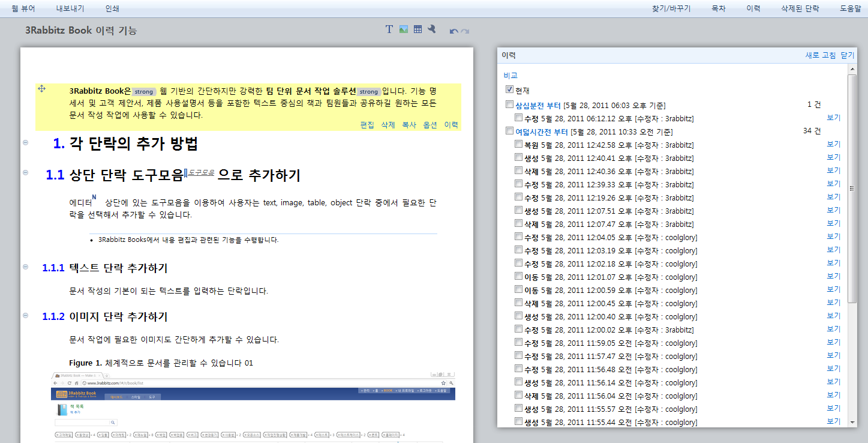Open the 인쇄 menu
Screen dimensions: 868x443
click(x=112, y=8)
